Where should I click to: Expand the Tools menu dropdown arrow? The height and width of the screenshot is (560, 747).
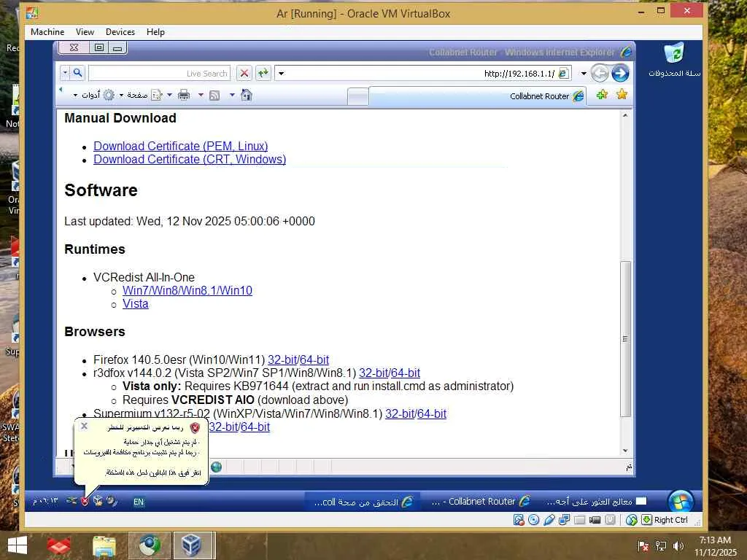(75, 96)
